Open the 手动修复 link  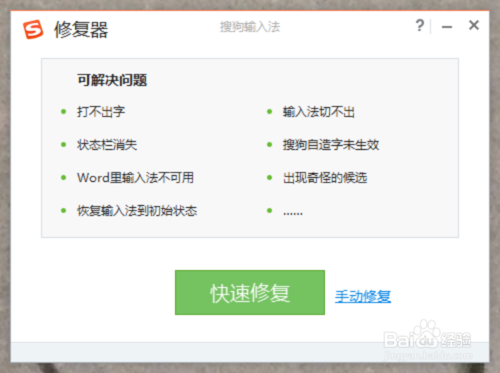[x=363, y=296]
